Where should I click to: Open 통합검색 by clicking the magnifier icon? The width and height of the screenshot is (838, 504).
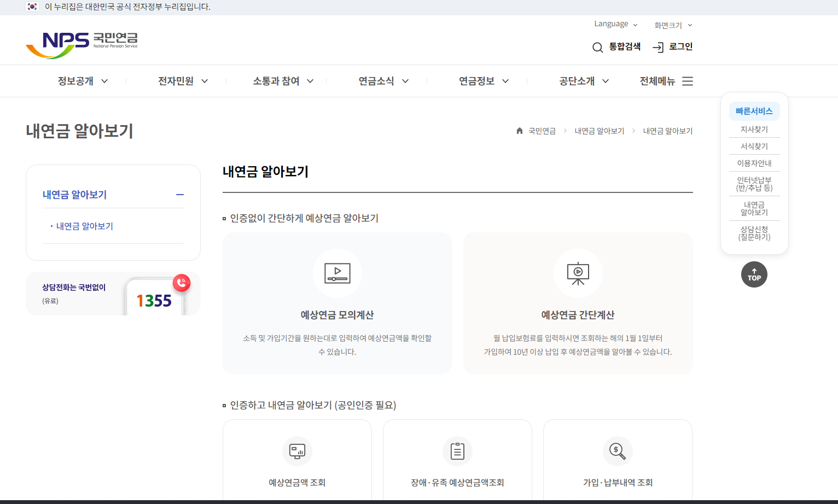[x=597, y=47]
